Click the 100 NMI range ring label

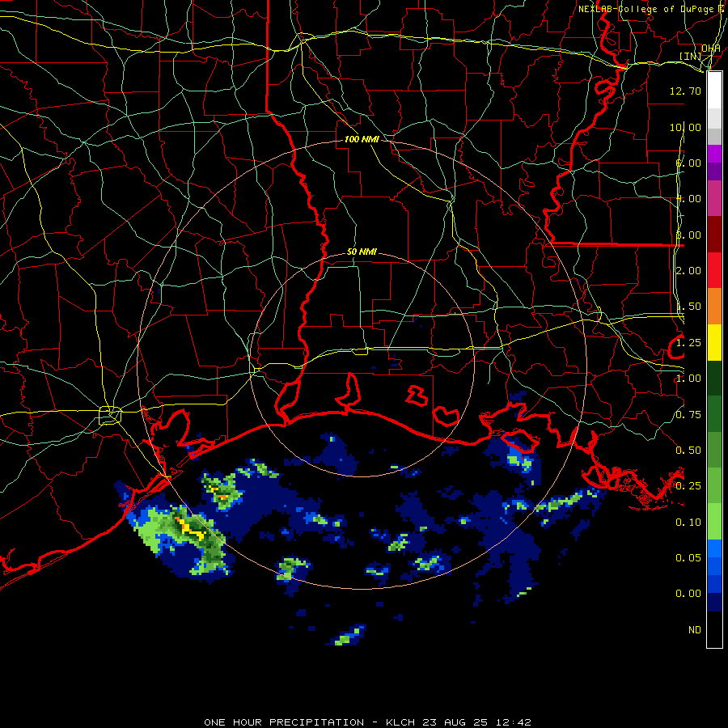362,139
